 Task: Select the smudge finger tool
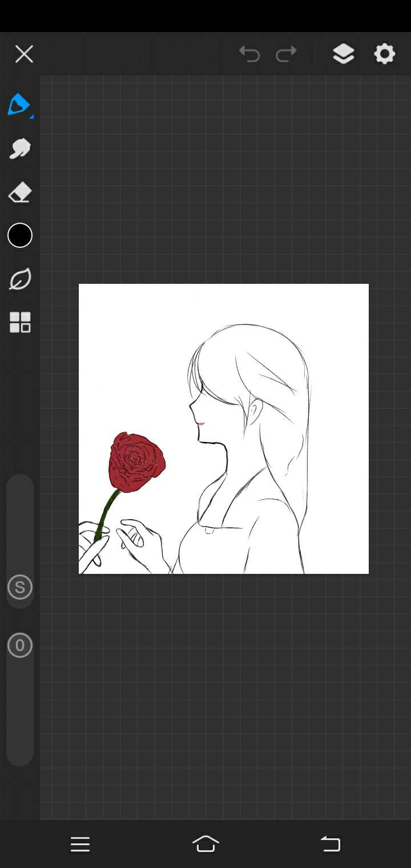coord(20,149)
